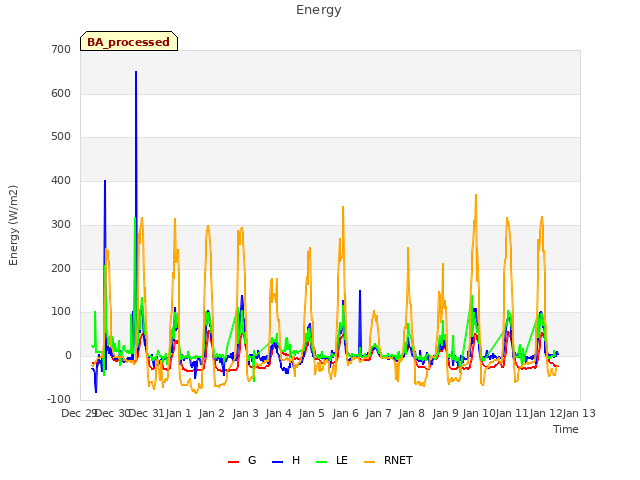Click the Jan 1 x-axis tick label
Image resolution: width=640 pixels, height=480 pixels.
point(178,413)
